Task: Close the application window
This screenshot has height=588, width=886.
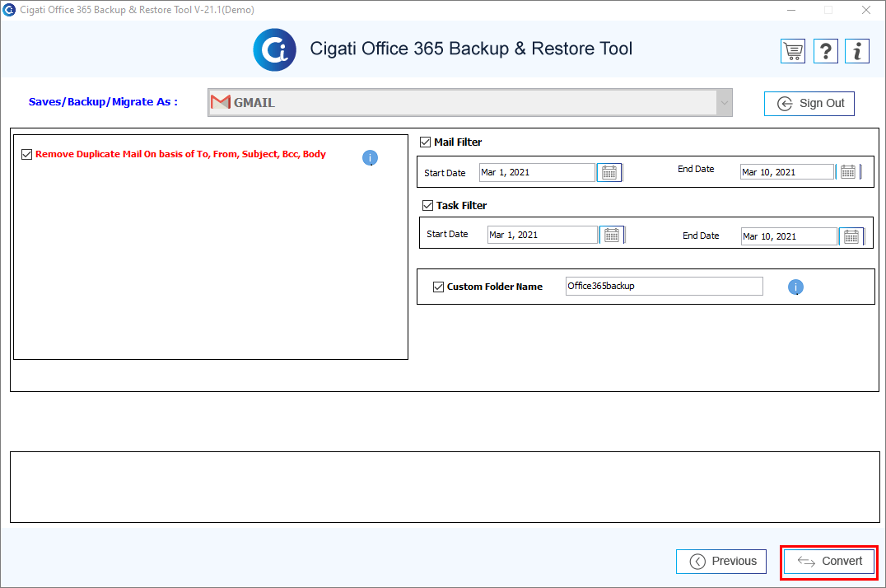Action: point(865,10)
